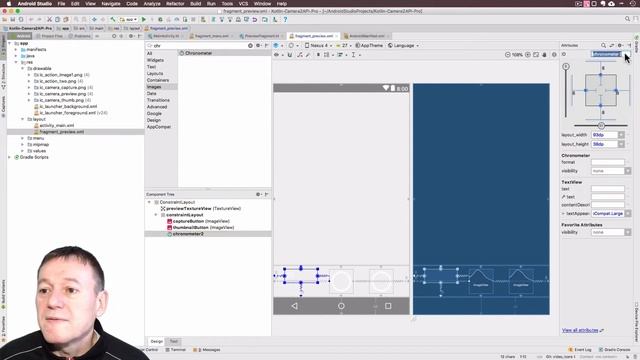Clear the palette search field with X icon

point(250,46)
